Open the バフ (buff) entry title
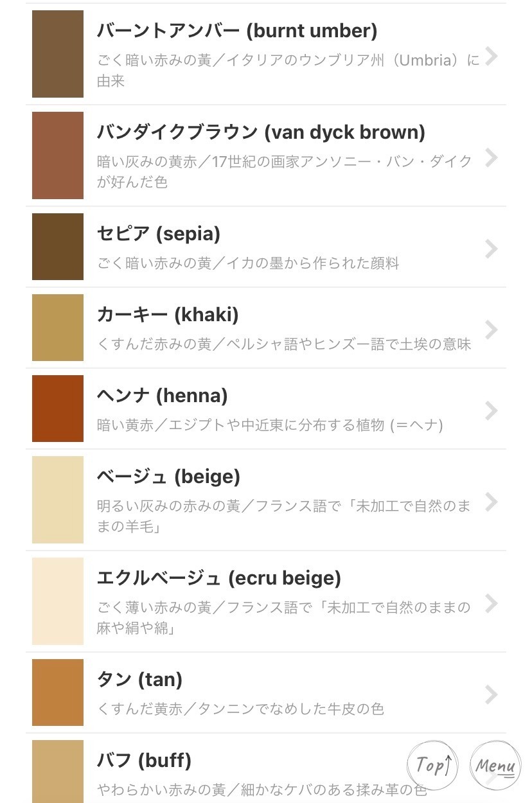The height and width of the screenshot is (803, 532). pos(145,761)
